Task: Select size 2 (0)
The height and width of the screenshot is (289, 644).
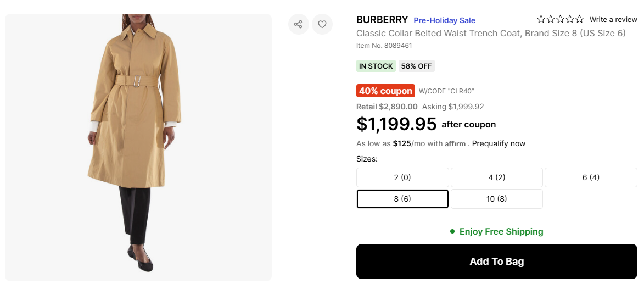Action: (x=402, y=177)
